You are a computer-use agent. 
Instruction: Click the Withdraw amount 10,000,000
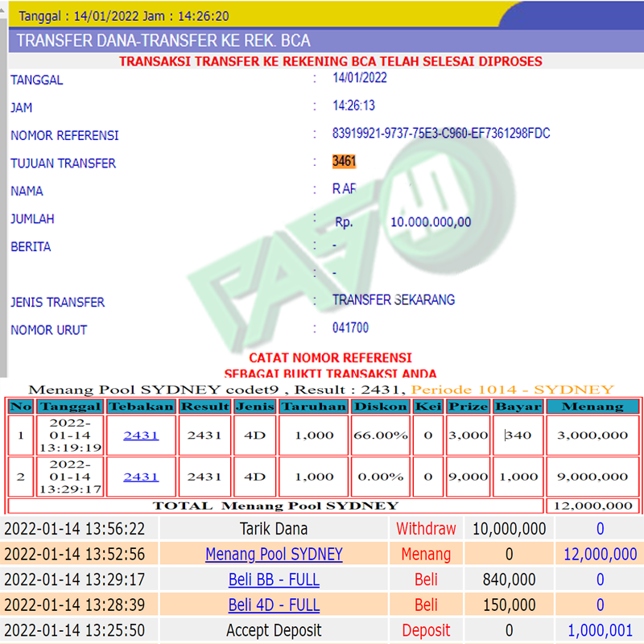pyautogui.click(x=509, y=529)
